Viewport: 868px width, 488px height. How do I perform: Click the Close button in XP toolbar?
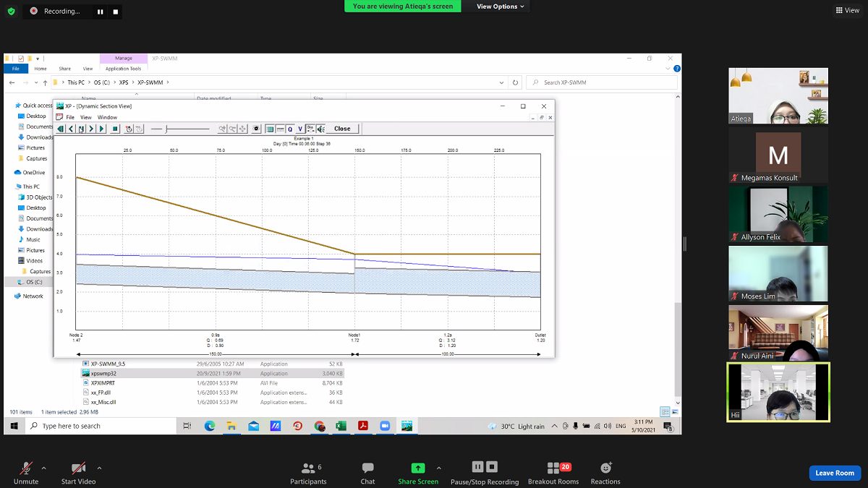(342, 129)
